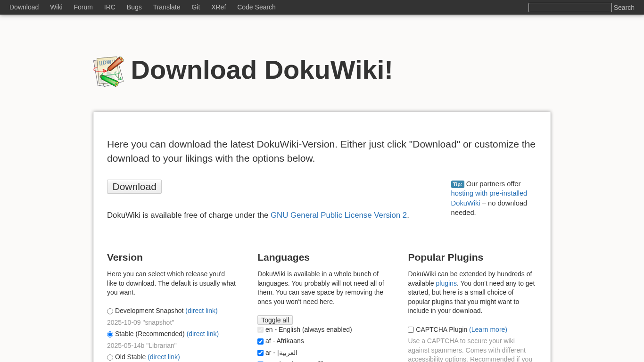Viewport: 644px width, 362px height.
Task: Click the blue Tip: badge
Action: click(458, 184)
